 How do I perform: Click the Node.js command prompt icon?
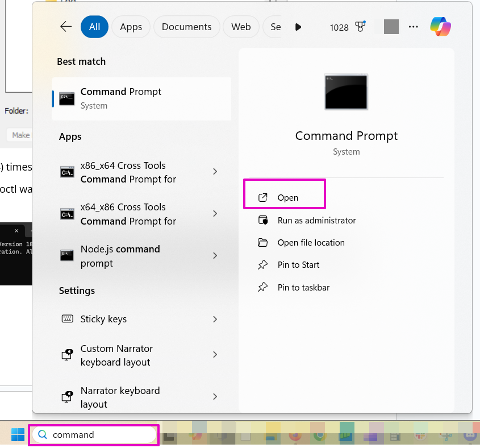click(x=67, y=255)
